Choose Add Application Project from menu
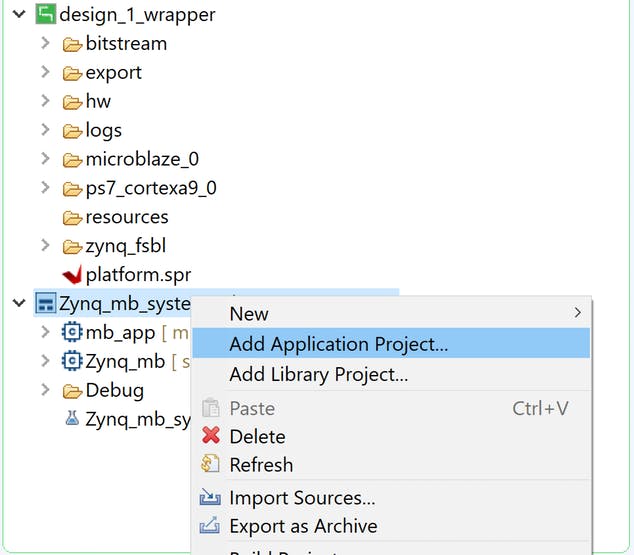The height and width of the screenshot is (555, 634). pyautogui.click(x=339, y=344)
